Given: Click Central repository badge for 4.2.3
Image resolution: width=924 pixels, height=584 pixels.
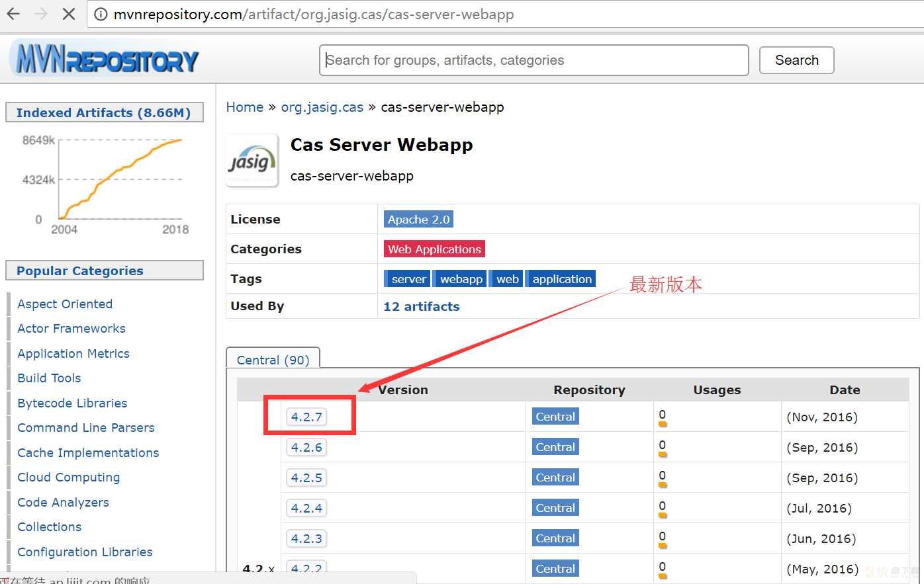Looking at the screenshot, I should 555,538.
